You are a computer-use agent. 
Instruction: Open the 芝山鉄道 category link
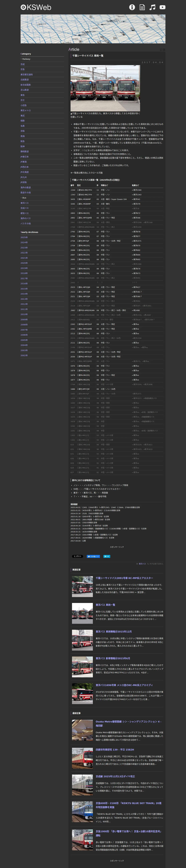pyautogui.click(x=25, y=90)
